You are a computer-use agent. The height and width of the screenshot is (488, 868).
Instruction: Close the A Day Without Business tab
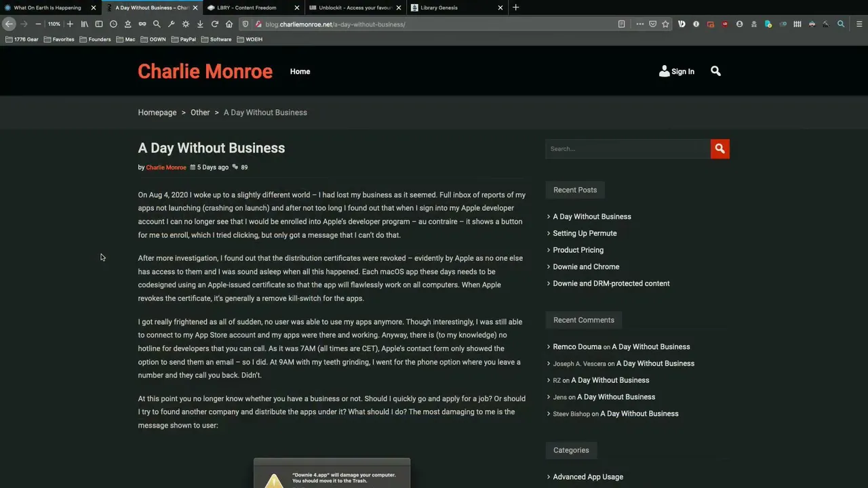tap(195, 7)
